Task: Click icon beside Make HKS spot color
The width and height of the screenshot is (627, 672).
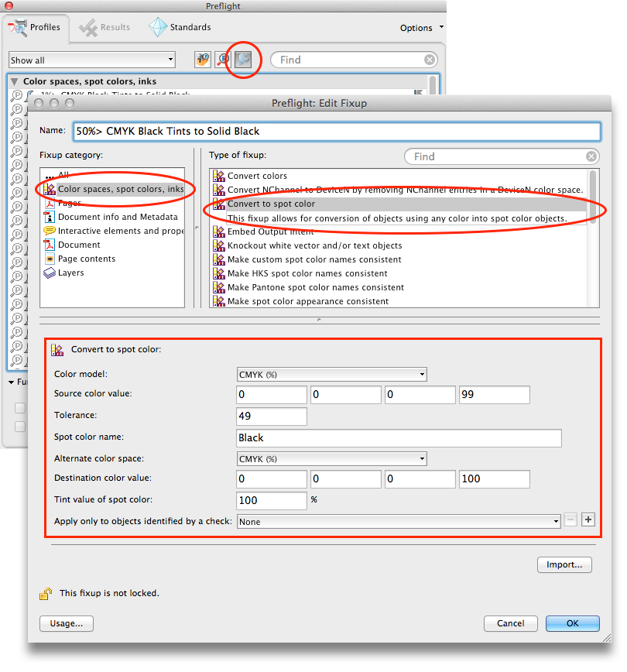Action: pos(219,273)
